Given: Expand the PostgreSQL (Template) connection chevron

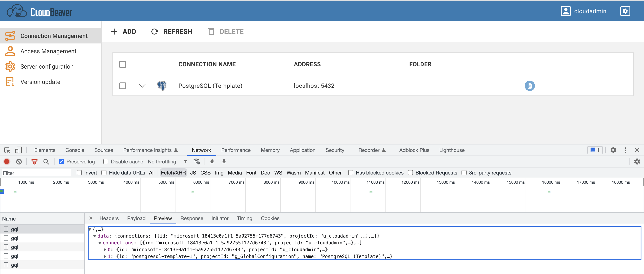Looking at the screenshot, I should click(142, 86).
